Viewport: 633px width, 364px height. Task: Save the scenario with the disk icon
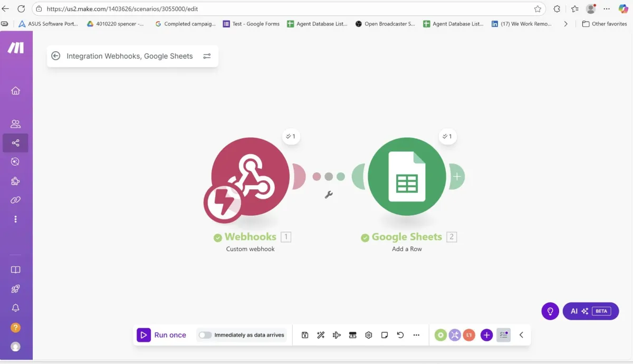coord(305,335)
